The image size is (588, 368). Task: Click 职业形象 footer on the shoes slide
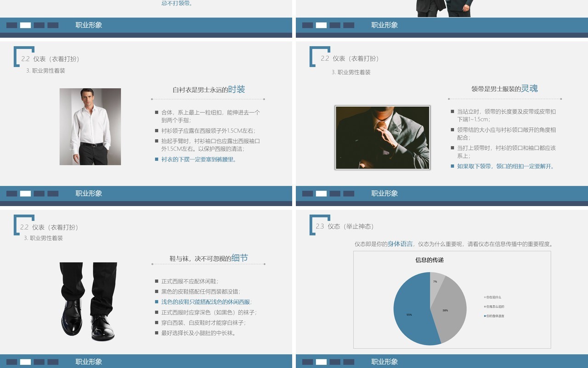pyautogui.click(x=89, y=362)
